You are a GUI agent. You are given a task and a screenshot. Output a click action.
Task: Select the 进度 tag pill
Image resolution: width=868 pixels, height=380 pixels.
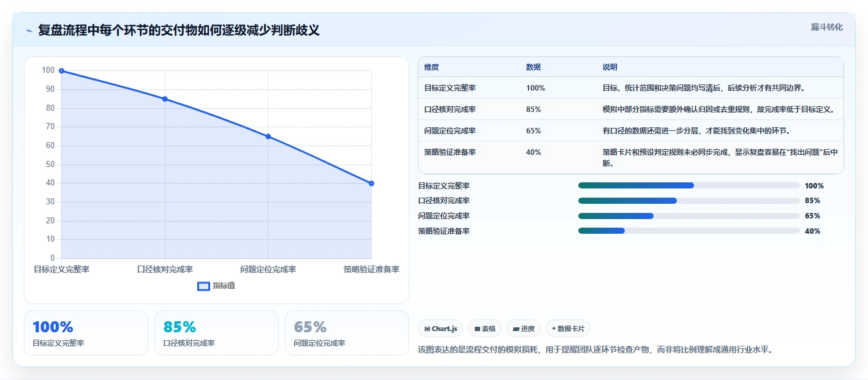click(x=524, y=329)
